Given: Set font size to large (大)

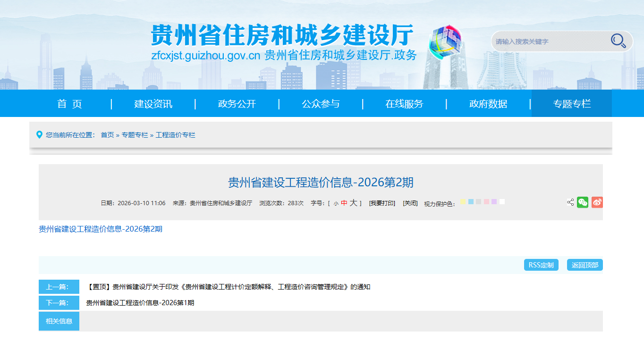Looking at the screenshot, I should tap(353, 203).
